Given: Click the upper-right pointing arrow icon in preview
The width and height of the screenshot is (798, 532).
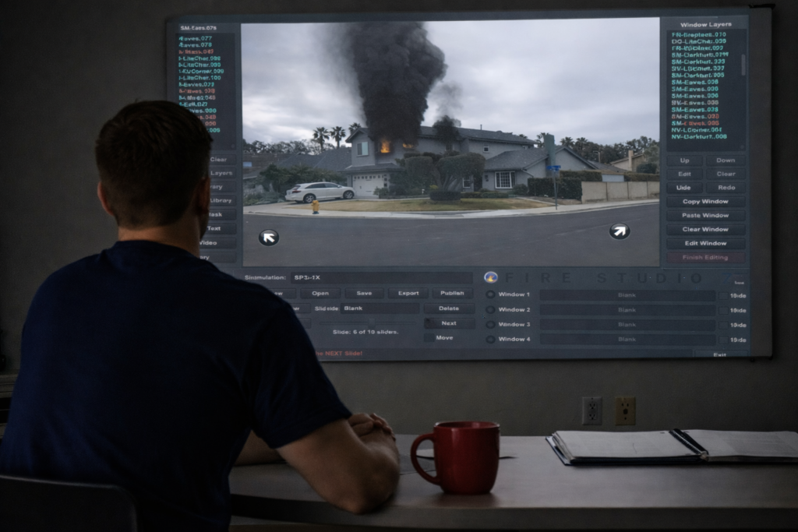Looking at the screenshot, I should [620, 231].
